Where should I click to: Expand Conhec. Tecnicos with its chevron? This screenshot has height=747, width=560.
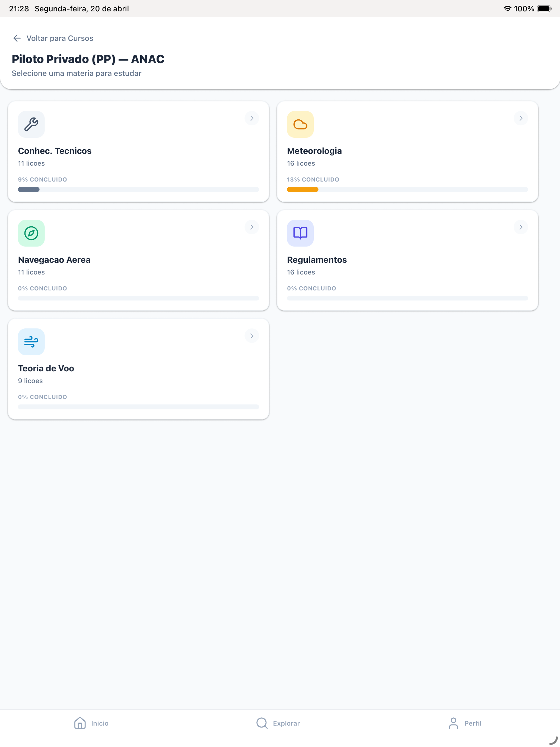[252, 118]
